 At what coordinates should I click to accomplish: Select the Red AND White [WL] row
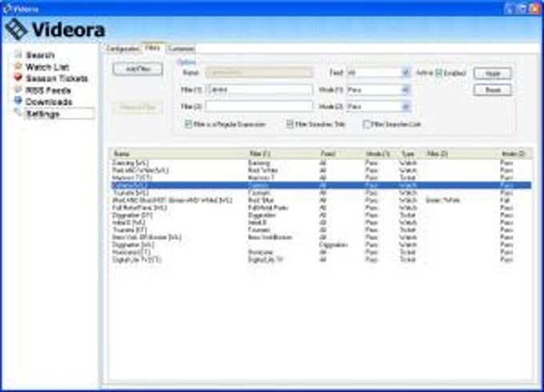(321, 170)
